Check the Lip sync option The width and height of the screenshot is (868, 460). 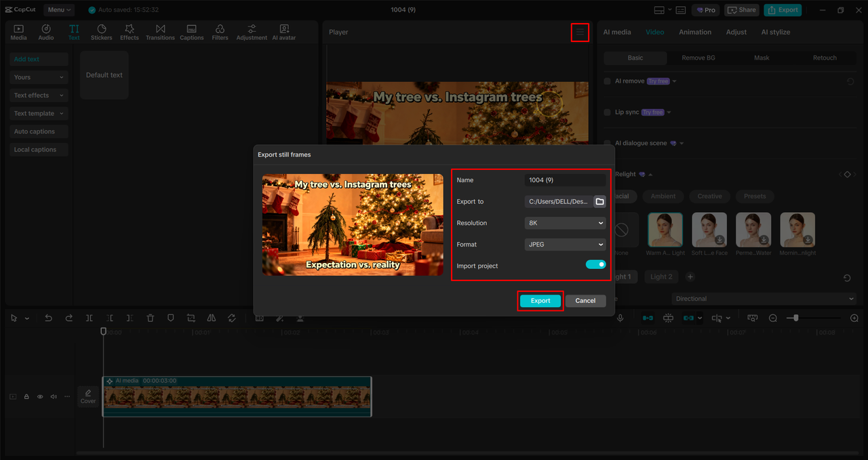click(606, 112)
